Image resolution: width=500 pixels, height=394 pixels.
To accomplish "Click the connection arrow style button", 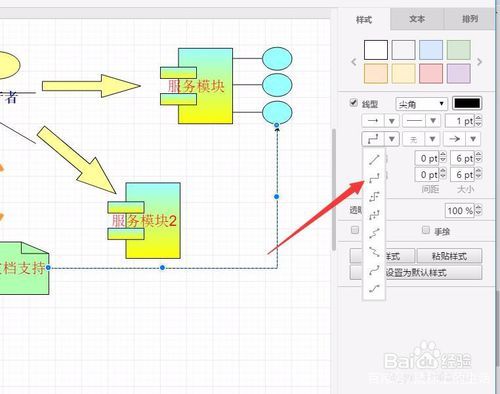I will coord(373,121).
